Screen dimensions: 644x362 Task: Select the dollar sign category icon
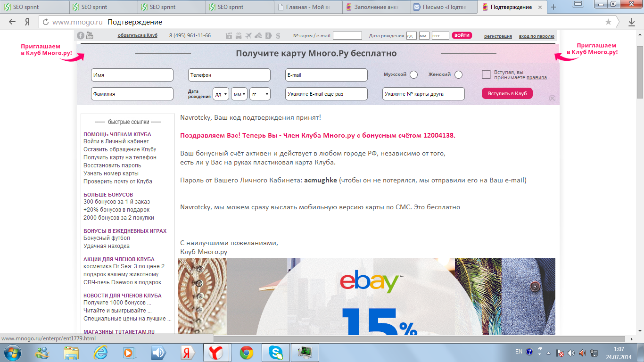click(279, 36)
